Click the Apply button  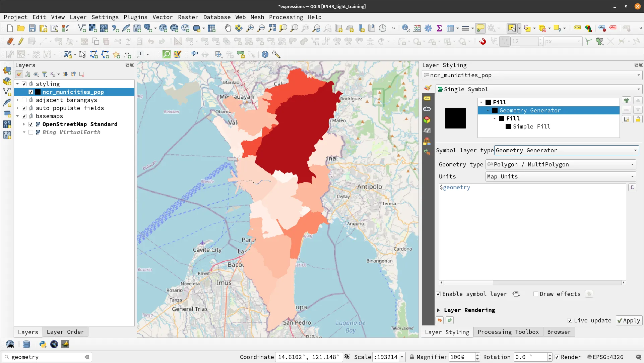point(629,321)
